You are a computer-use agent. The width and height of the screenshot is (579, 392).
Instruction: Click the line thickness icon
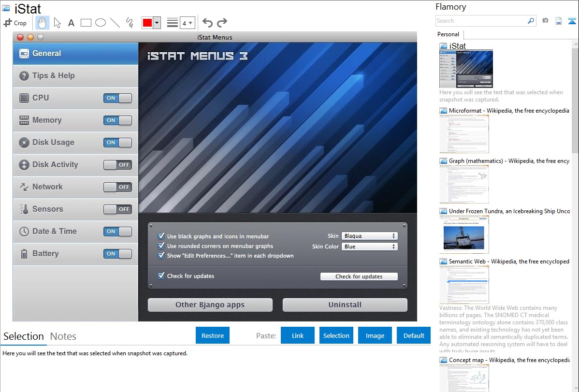pos(173,23)
